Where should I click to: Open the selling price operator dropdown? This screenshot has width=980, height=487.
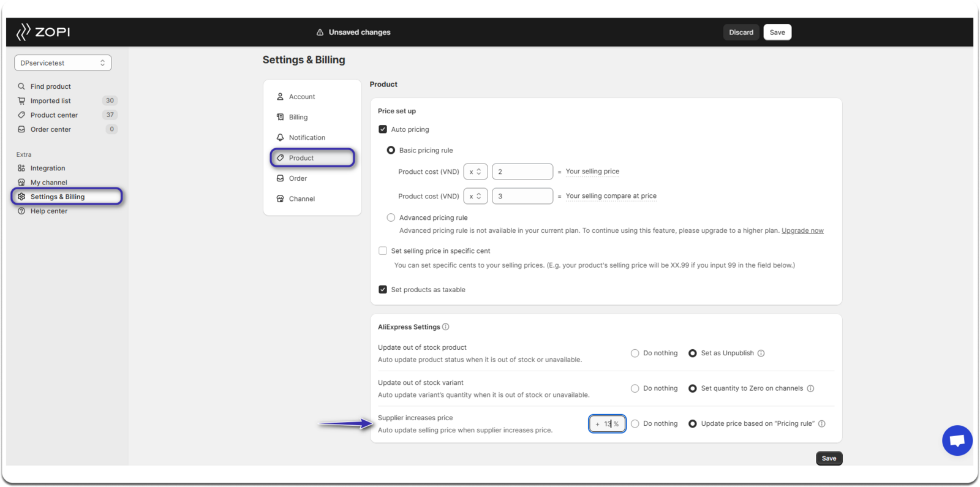(475, 172)
